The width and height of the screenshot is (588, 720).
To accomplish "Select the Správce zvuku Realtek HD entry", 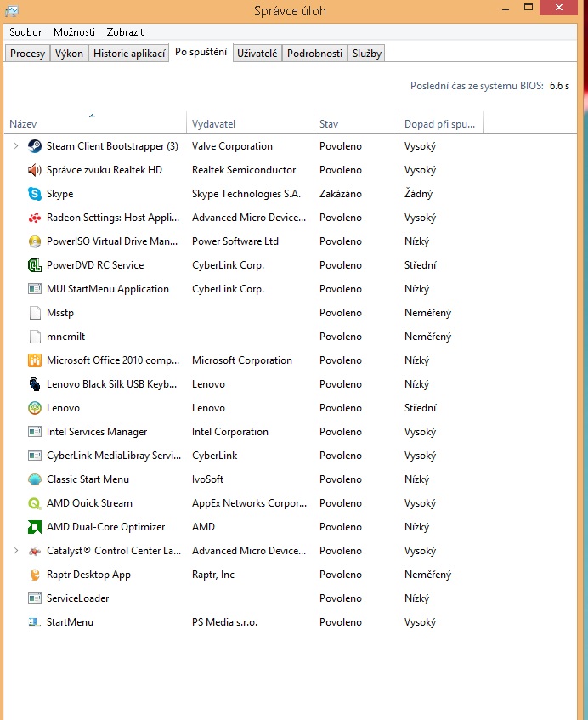I will [105, 170].
